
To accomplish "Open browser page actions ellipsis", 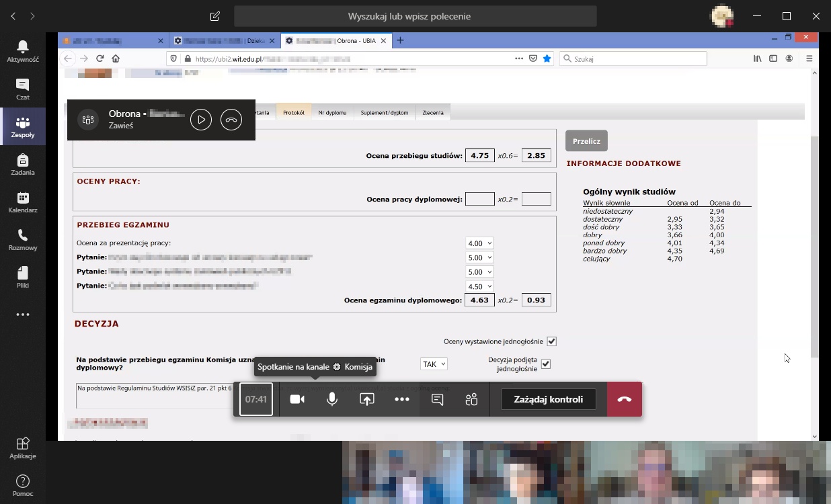I will click(519, 58).
